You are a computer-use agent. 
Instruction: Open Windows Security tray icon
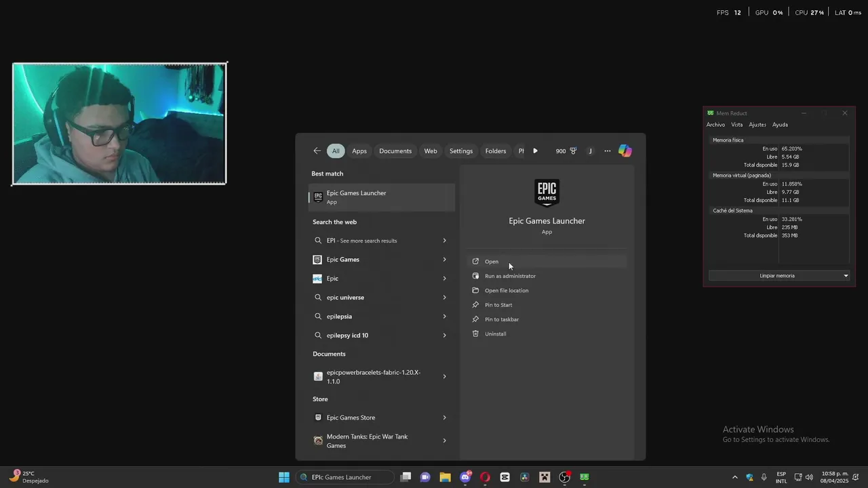[x=749, y=477]
